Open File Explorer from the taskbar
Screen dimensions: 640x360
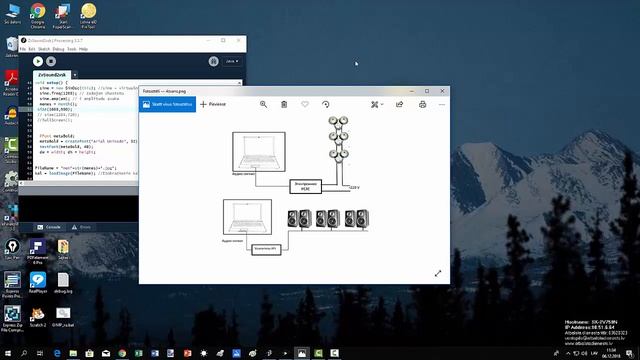(73, 353)
